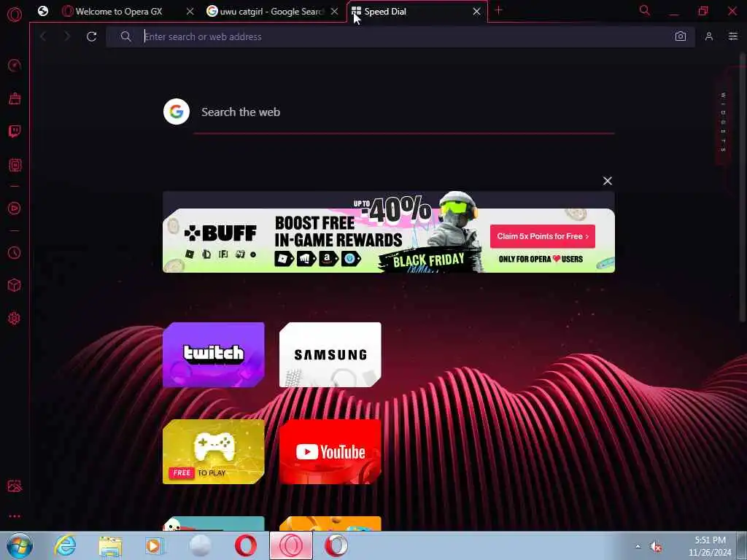Open the Windows Start button
The height and width of the screenshot is (560, 747).
[20, 545]
